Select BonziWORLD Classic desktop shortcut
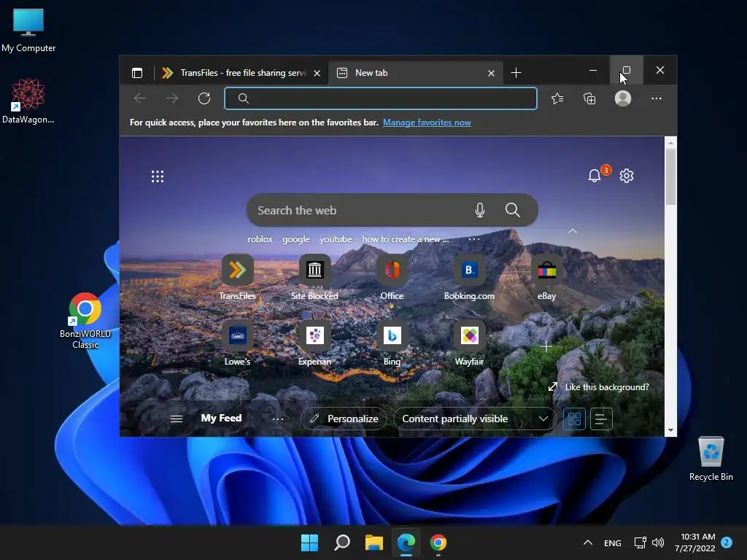Screen dimensions: 747x560 click(85, 321)
